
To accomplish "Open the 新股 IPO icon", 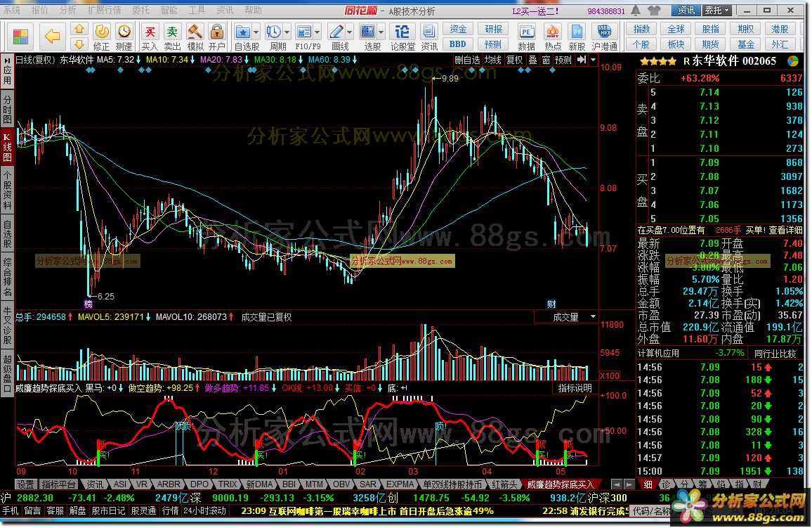I will click(577, 37).
